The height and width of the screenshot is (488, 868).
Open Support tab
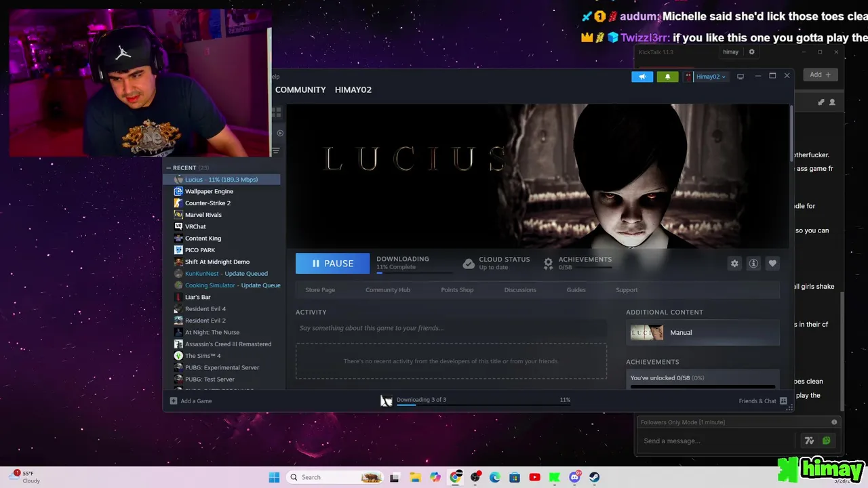pos(627,290)
